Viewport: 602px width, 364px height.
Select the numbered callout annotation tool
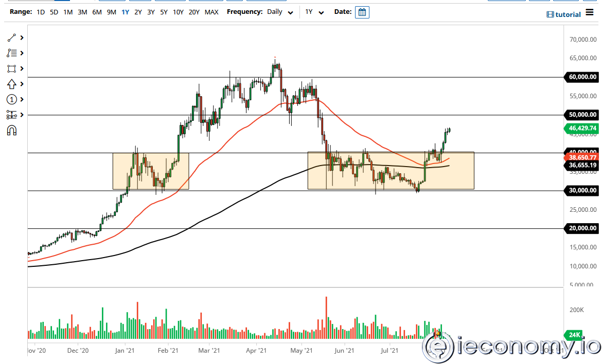[11, 99]
